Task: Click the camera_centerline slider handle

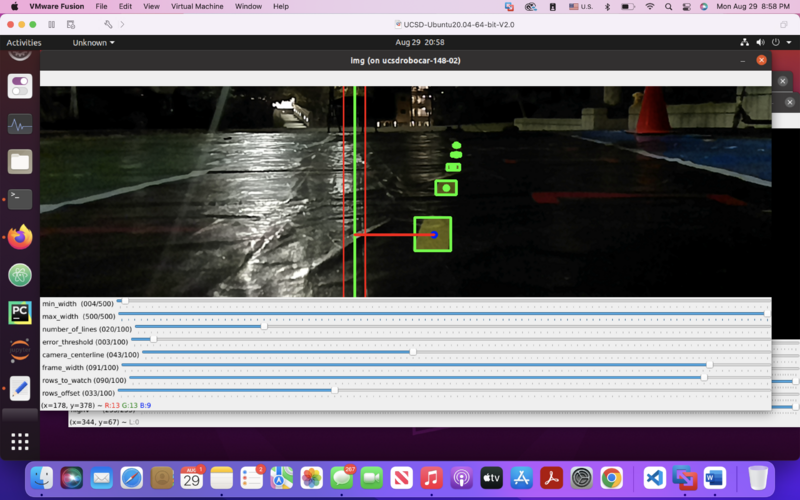Action: point(413,352)
